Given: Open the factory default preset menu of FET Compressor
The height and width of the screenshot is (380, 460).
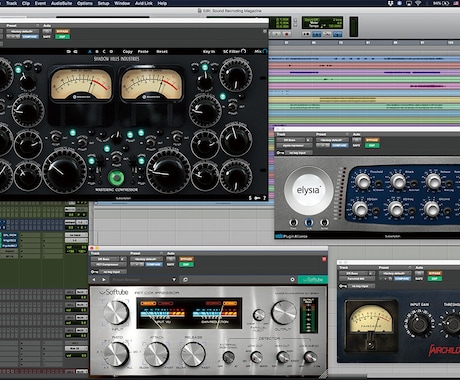Looking at the screenshot, I should [146, 259].
